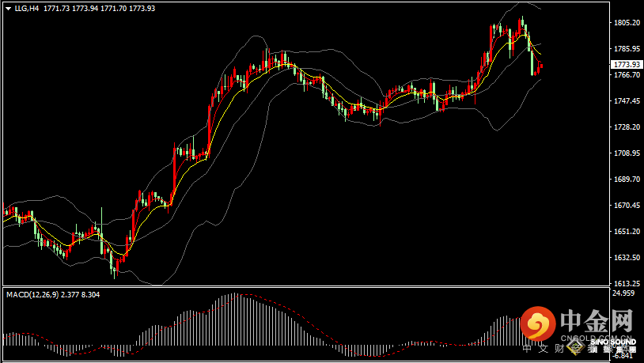Image resolution: width=644 pixels, height=363 pixels.
Task: Click the 1766.70 price axis label
Action: [x=627, y=75]
